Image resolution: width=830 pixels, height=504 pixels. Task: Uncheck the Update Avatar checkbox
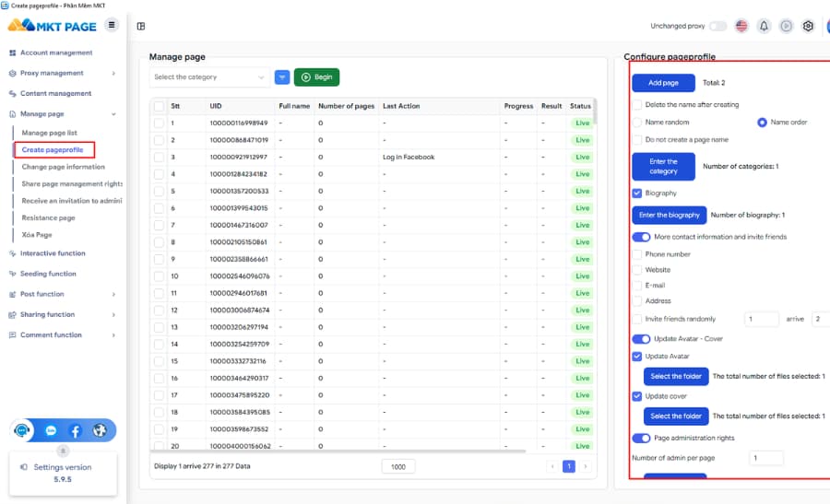click(x=637, y=357)
